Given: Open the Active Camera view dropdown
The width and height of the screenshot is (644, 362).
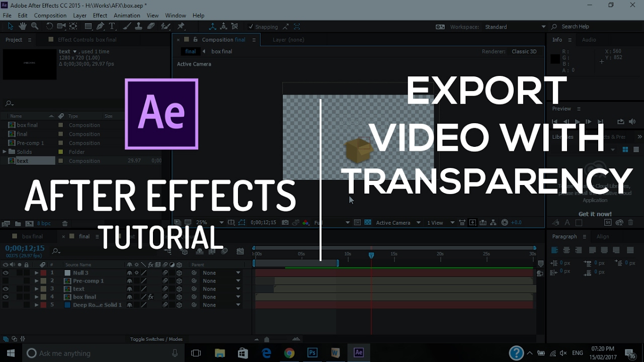Looking at the screenshot, I should [398, 222].
